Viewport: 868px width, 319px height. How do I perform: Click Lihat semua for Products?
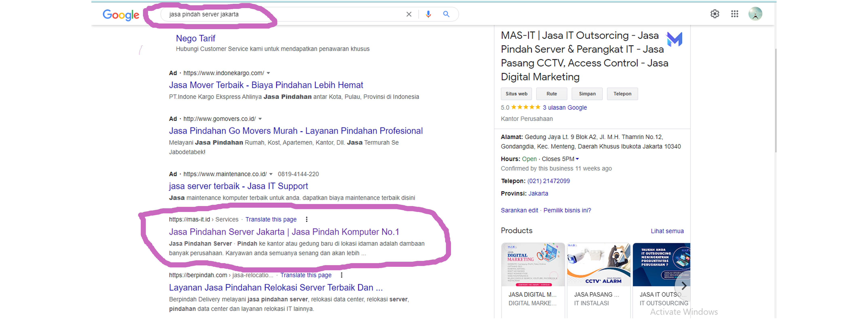pyautogui.click(x=667, y=231)
